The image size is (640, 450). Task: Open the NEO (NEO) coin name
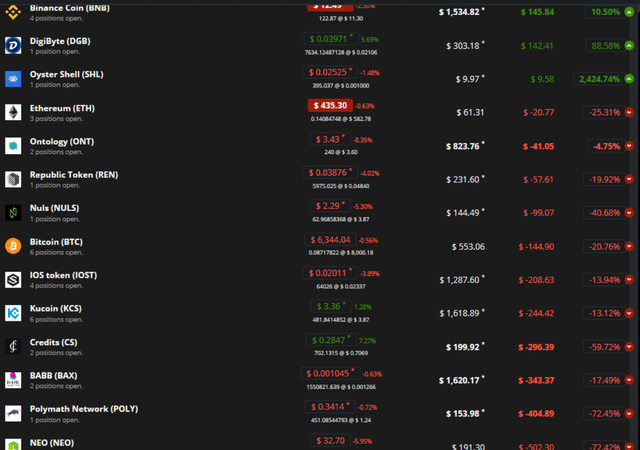pyautogui.click(x=52, y=443)
